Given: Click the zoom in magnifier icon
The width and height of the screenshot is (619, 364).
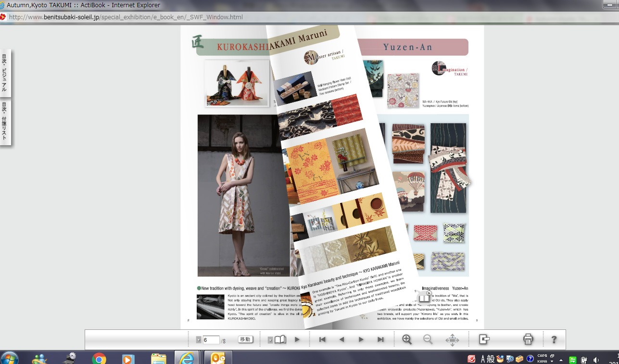Looking at the screenshot, I should (407, 339).
